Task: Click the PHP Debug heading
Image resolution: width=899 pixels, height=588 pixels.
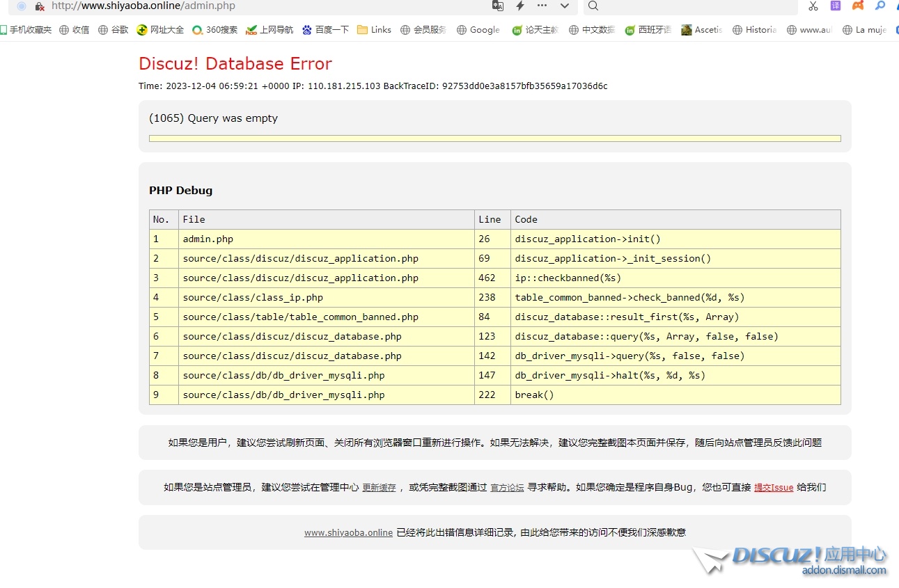Action: 180,191
